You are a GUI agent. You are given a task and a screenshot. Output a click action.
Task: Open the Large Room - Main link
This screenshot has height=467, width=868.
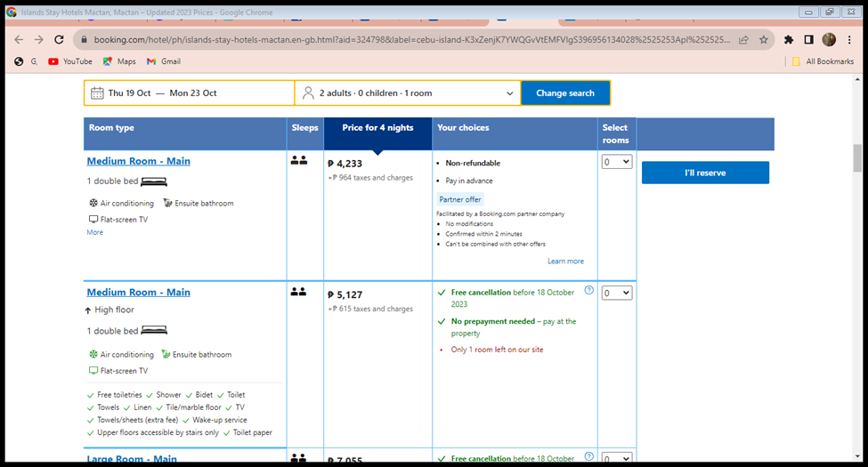pos(132,459)
